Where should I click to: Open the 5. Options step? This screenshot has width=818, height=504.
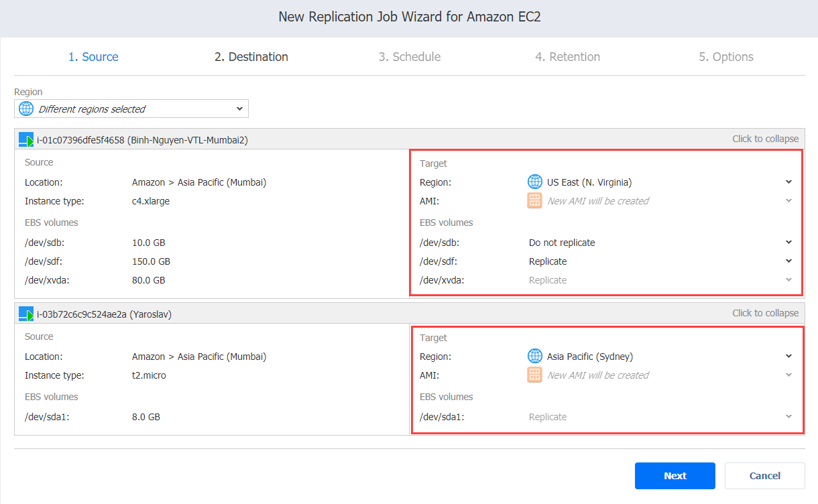726,57
